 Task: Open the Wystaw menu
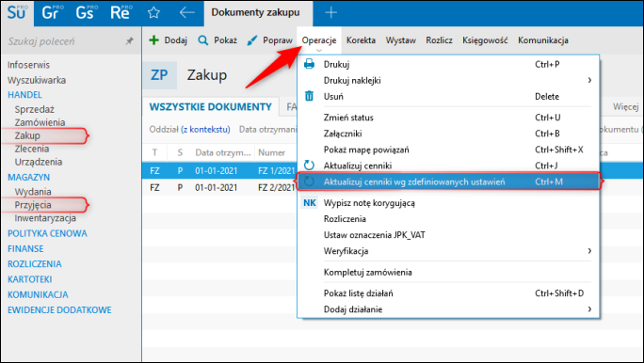click(401, 40)
